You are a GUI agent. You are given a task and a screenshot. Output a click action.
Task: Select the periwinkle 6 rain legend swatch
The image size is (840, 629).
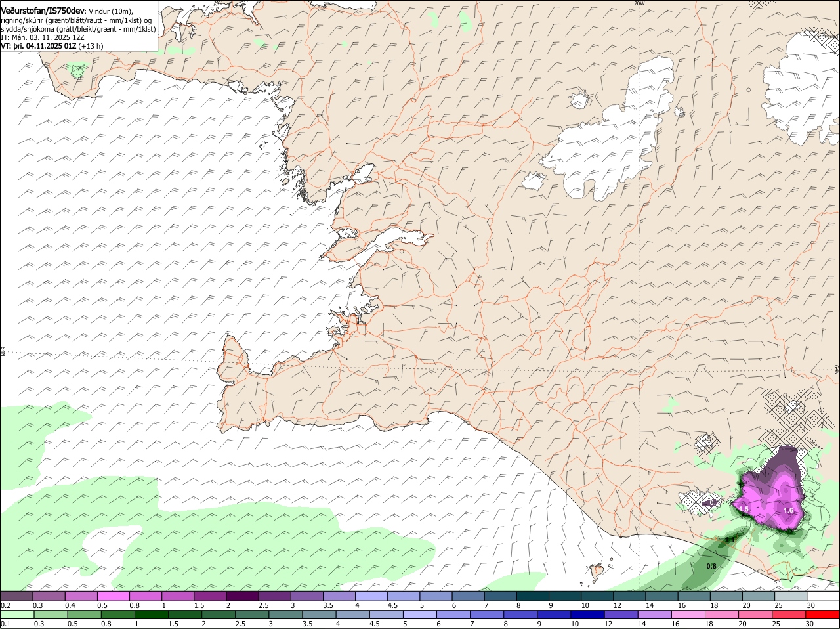coord(453,615)
